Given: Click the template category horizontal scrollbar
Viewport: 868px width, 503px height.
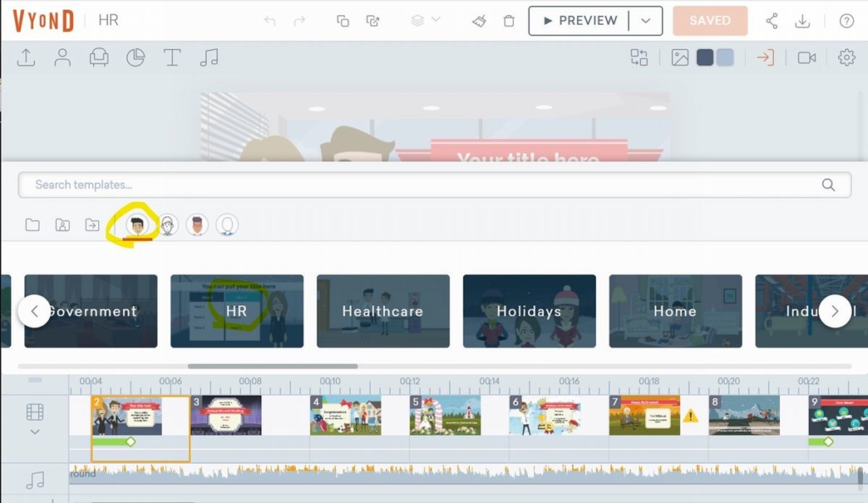Looking at the screenshot, I should point(272,366).
